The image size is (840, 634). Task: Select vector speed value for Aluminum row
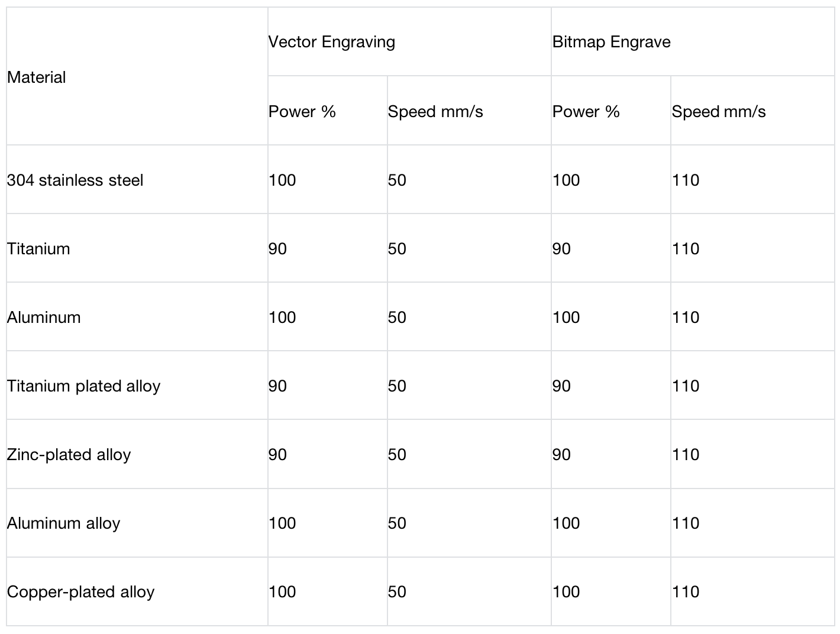tap(397, 318)
